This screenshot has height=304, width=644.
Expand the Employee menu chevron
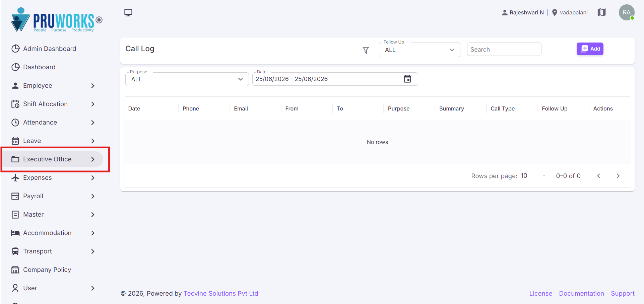pos(93,86)
